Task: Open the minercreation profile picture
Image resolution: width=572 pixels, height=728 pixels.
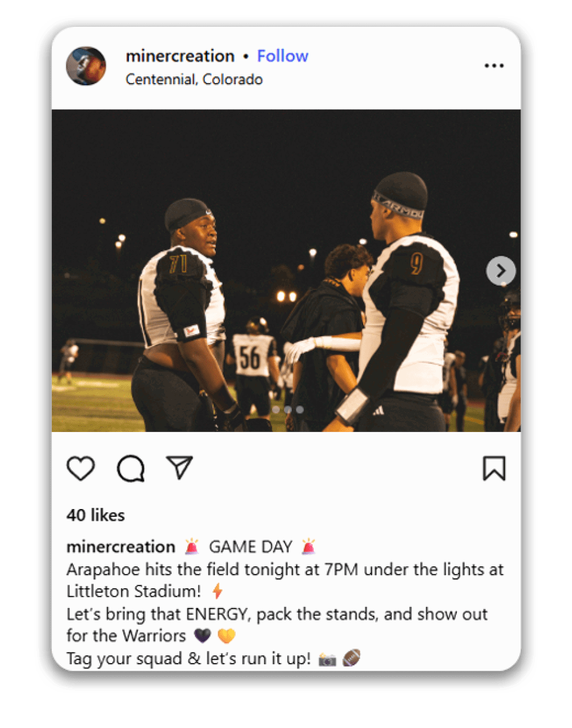Action: click(86, 66)
